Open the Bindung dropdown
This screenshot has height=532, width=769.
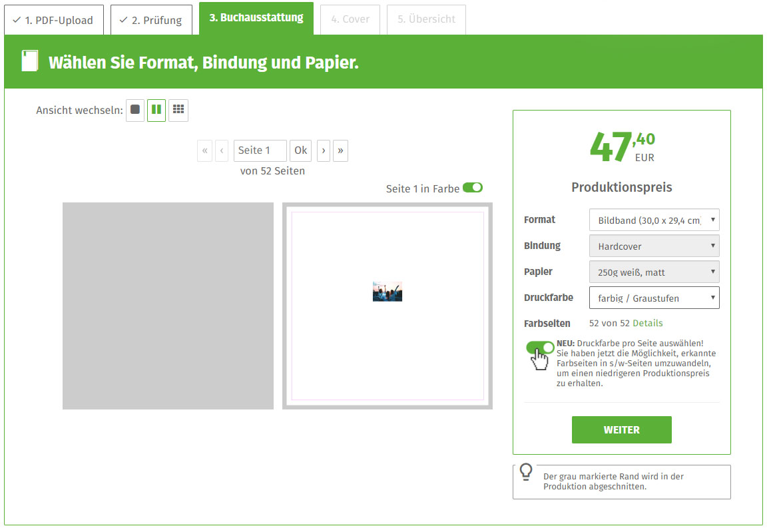point(654,246)
